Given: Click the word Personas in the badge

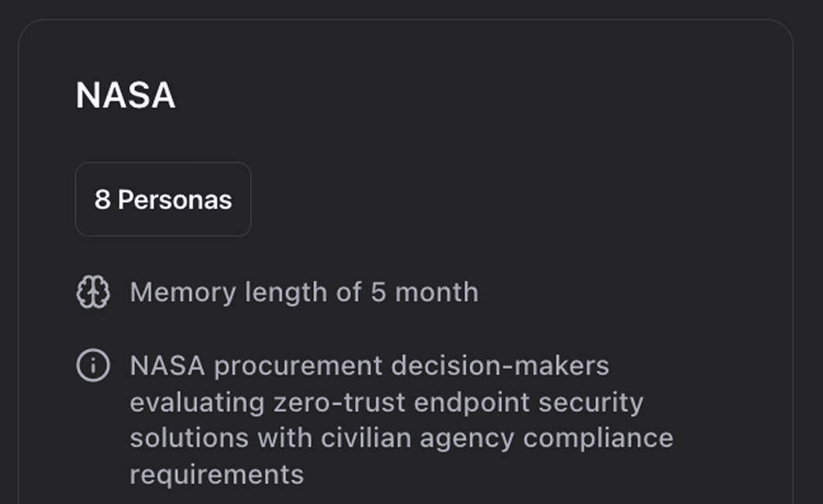Looking at the screenshot, I should (x=174, y=200).
